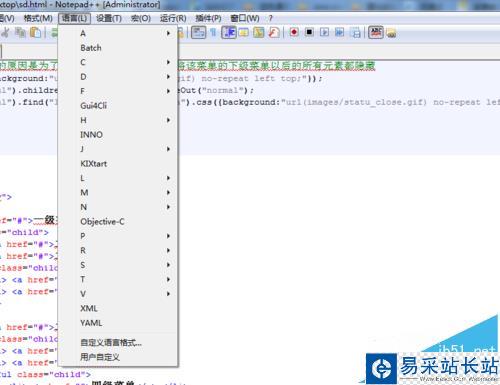Expand the L languages submenu
This screenshot has width=500, height=385.
pos(118,178)
